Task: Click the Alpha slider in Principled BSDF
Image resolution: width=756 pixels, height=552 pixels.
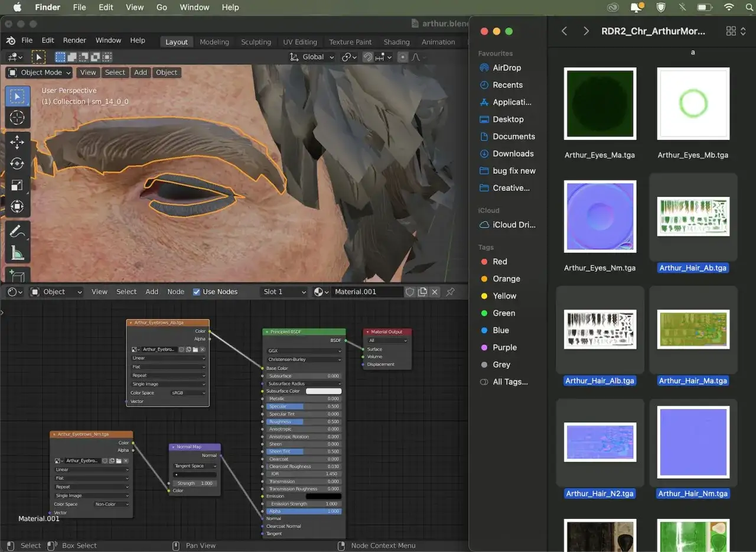Action: 304,512
